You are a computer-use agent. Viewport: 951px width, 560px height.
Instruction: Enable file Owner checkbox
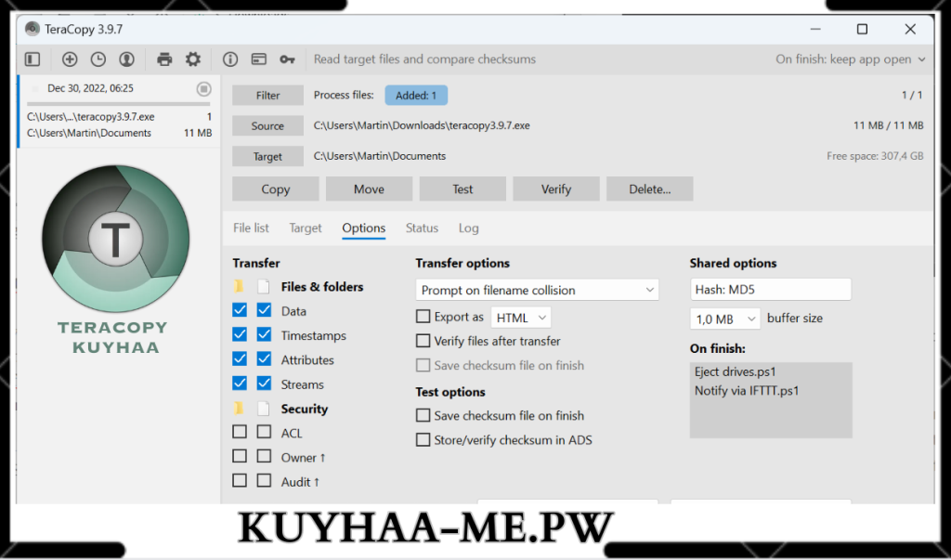pyautogui.click(x=264, y=456)
